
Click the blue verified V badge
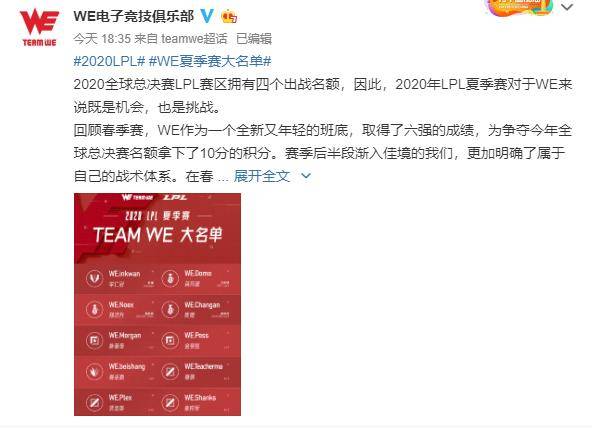(x=207, y=16)
